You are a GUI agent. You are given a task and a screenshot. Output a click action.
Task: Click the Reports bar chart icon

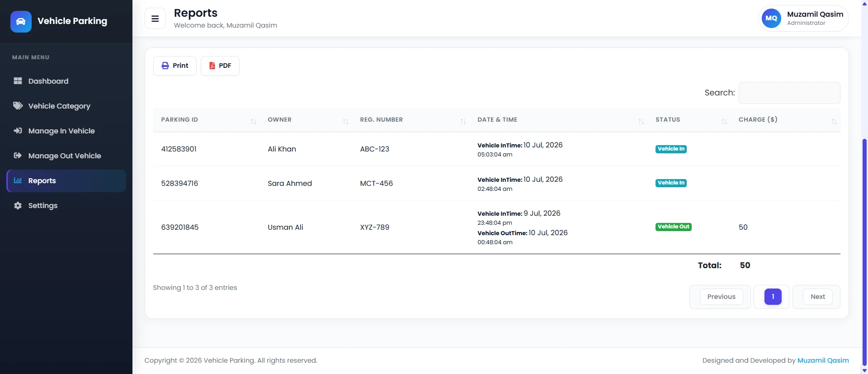pos(18,180)
